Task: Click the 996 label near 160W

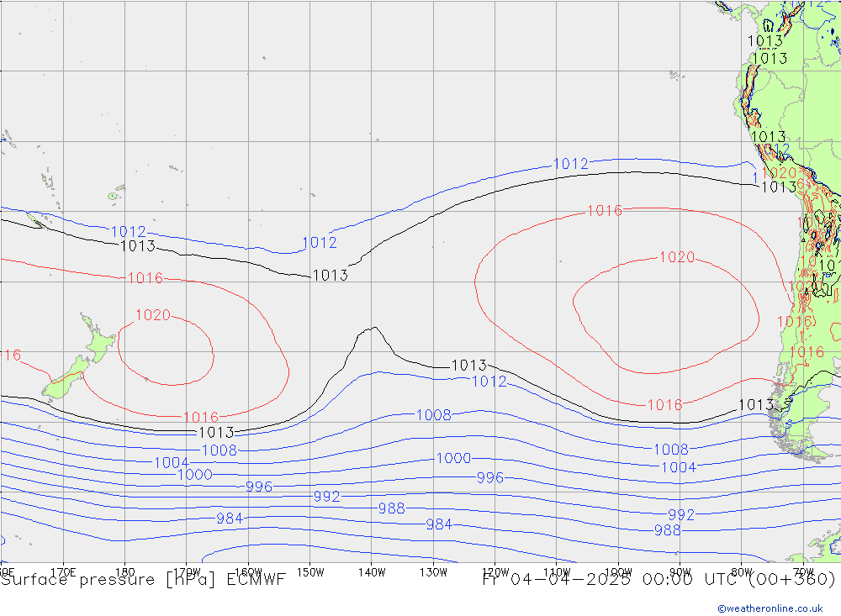Action: coord(259,487)
